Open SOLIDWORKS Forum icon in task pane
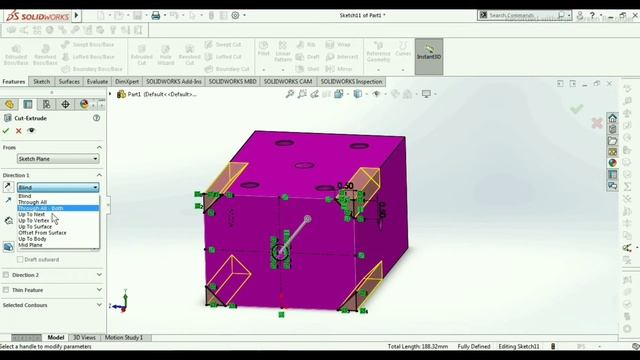 [x=612, y=186]
